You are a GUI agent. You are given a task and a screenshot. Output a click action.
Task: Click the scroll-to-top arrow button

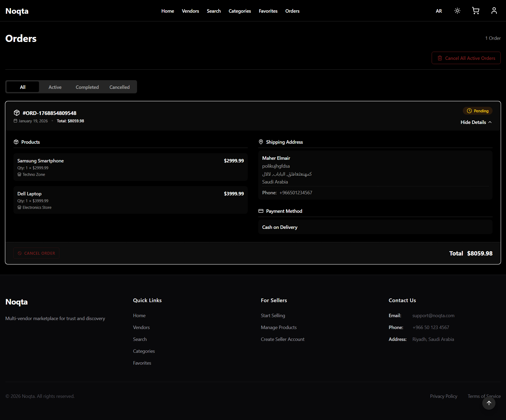489,403
